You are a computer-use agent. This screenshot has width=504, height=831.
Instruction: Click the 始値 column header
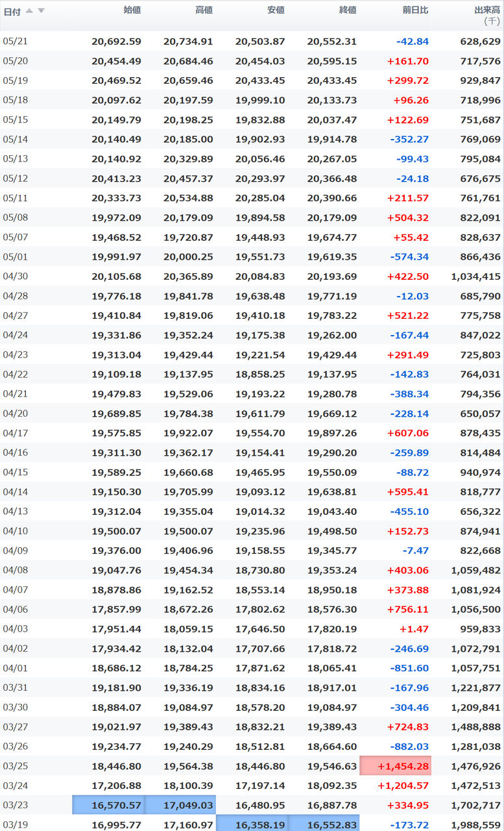132,10
